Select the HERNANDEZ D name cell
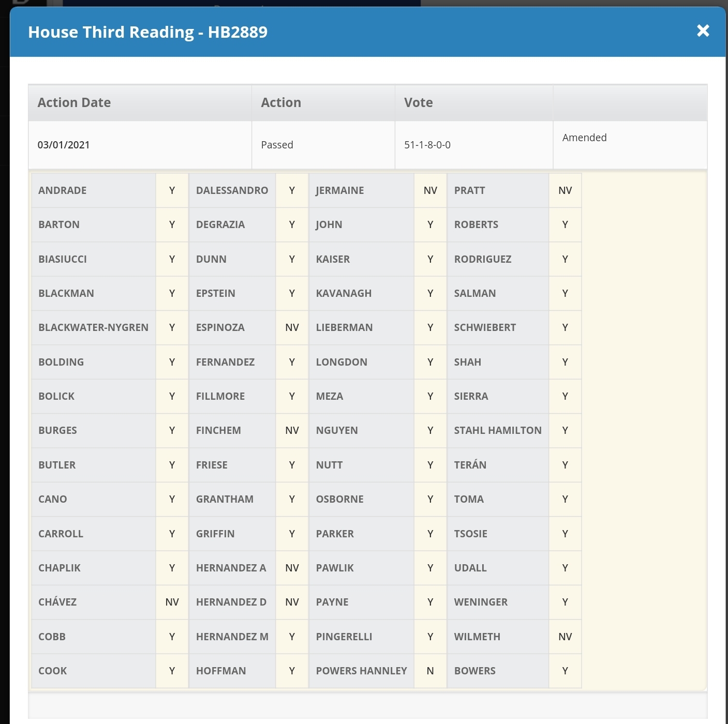Screen dimensions: 728x724 pyautogui.click(x=232, y=602)
